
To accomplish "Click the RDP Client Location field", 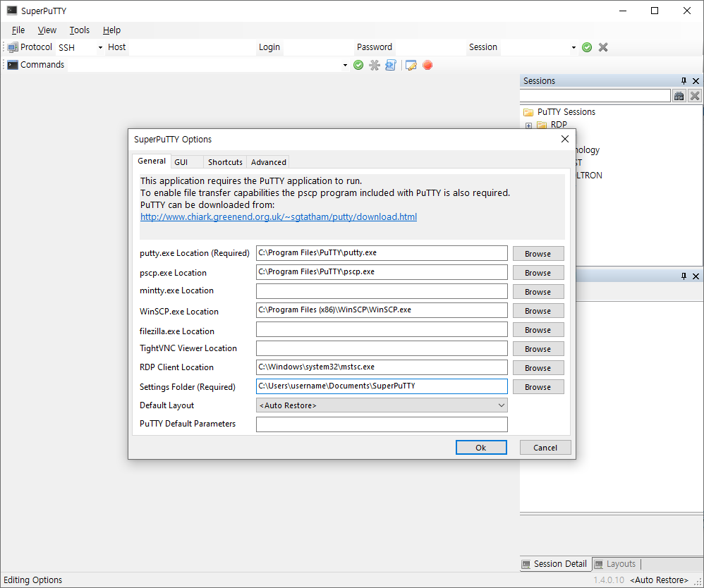I will (x=382, y=367).
